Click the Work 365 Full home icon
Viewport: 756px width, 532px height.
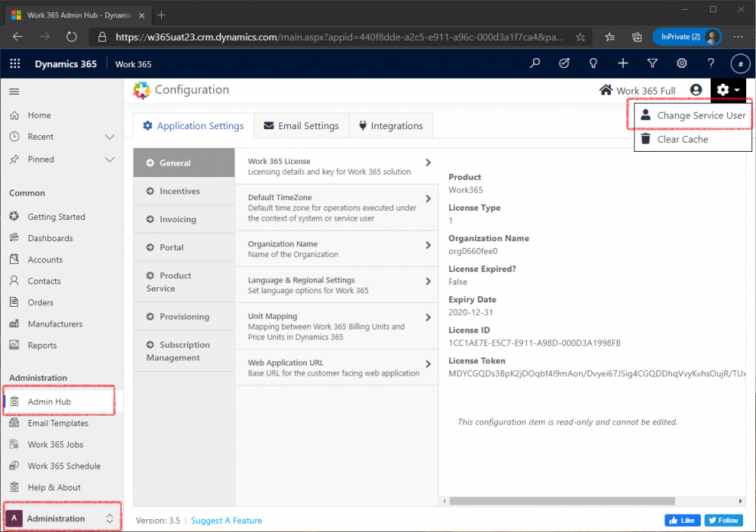(x=606, y=90)
